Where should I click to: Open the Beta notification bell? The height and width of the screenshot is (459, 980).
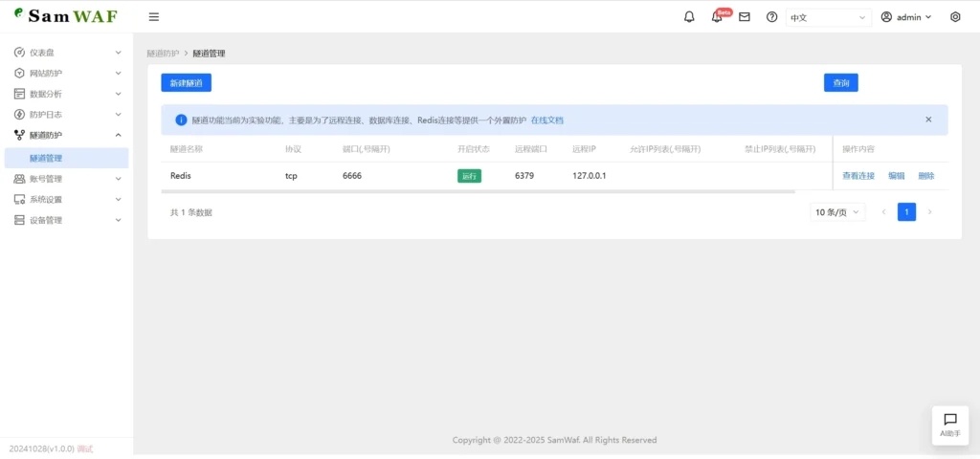point(717,17)
